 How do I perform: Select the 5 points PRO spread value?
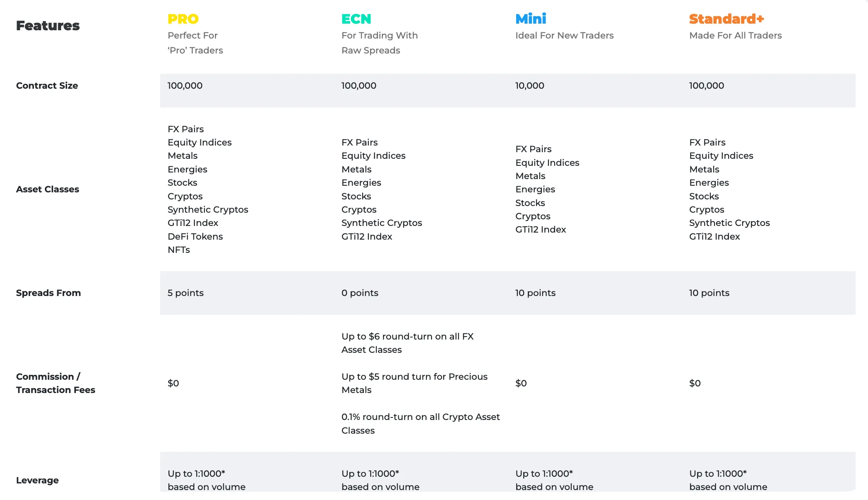click(185, 293)
